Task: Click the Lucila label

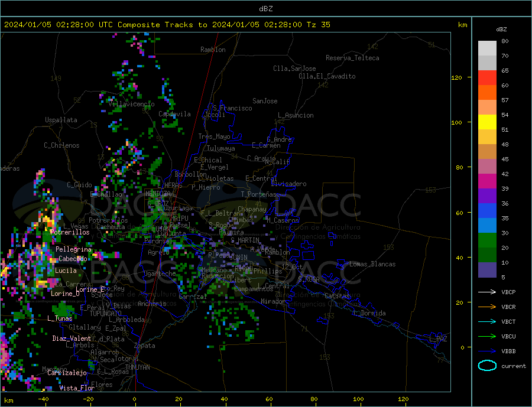Action: 66,271
